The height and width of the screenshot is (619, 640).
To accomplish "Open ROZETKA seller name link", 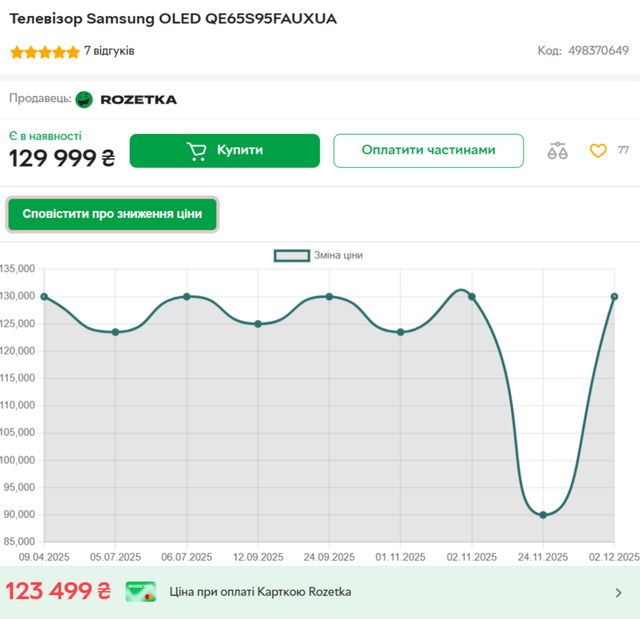I will [x=139, y=100].
